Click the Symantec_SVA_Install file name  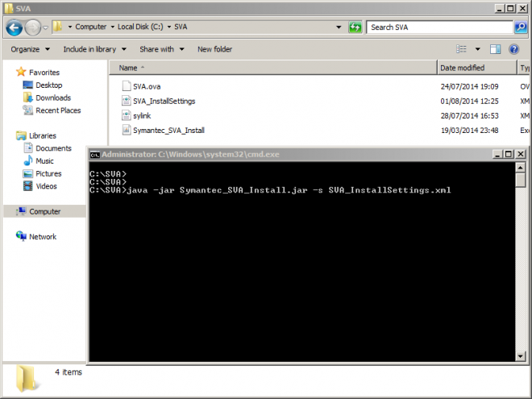pos(168,131)
